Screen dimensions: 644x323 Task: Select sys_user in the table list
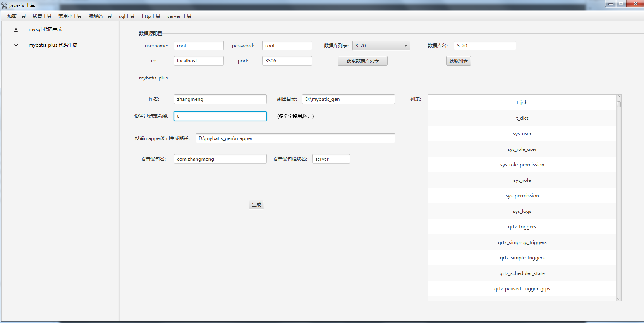pos(522,134)
